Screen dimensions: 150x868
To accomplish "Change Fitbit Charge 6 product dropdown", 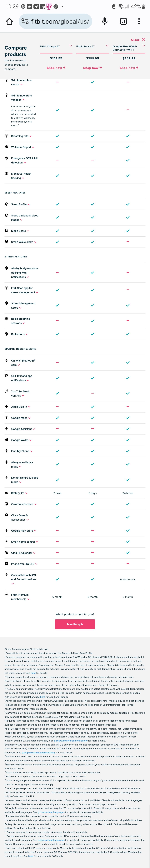I will click(x=71, y=46).
